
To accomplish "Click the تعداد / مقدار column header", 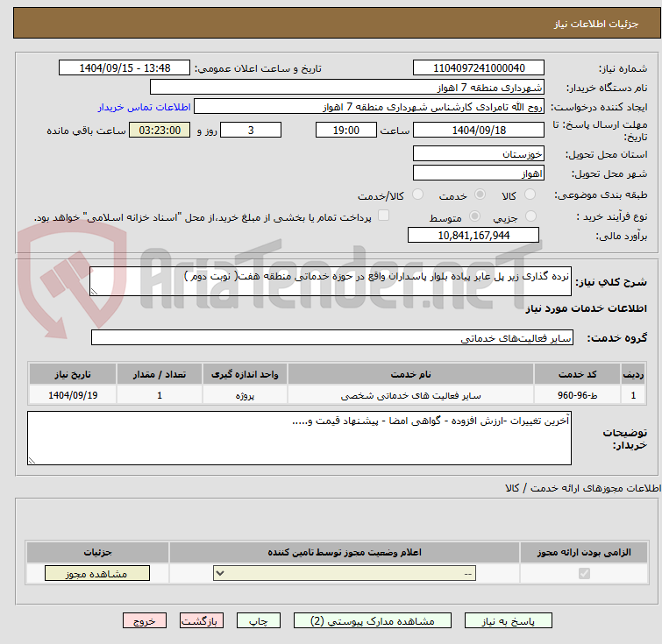I will 160,374.
